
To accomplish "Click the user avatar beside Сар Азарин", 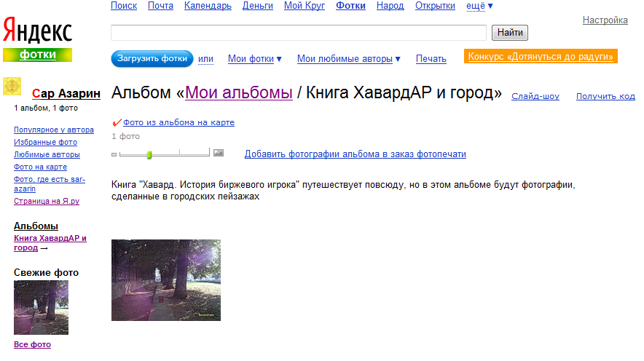I will [x=12, y=86].
